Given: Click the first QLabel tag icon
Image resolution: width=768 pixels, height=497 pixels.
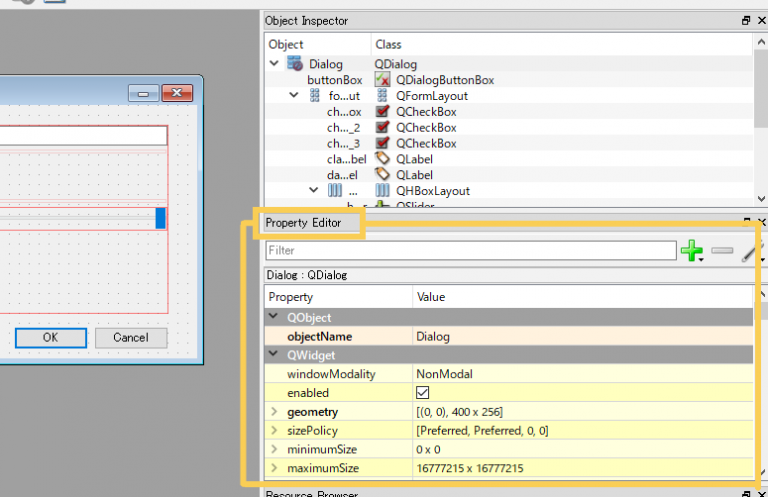Looking at the screenshot, I should click(383, 158).
